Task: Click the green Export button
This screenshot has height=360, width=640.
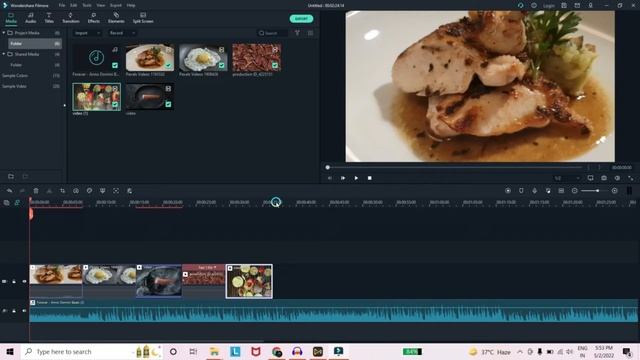Action: point(301,19)
